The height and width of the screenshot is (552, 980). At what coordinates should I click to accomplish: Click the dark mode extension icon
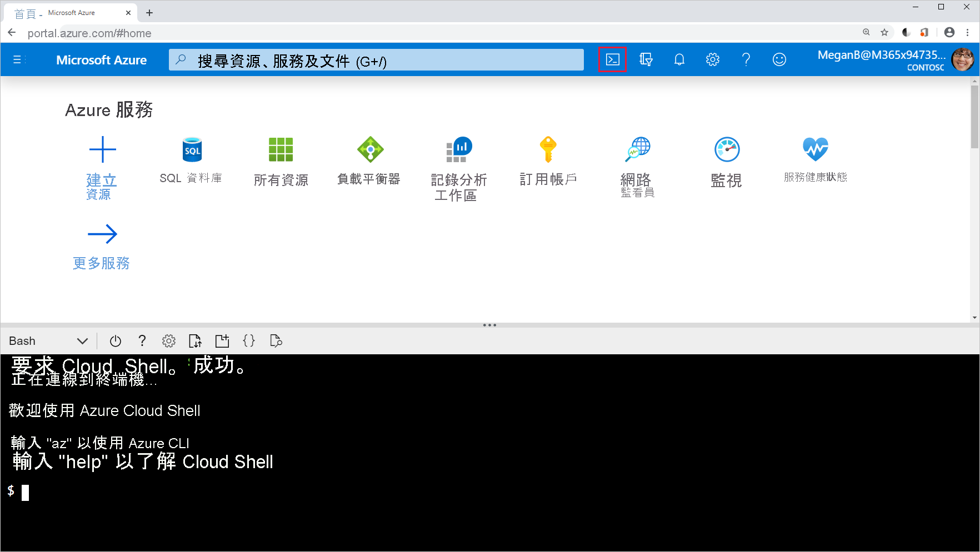click(x=906, y=32)
